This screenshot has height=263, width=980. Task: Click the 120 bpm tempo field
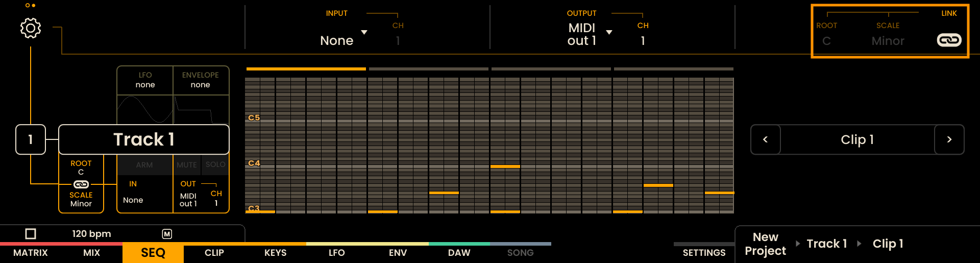[x=91, y=234]
